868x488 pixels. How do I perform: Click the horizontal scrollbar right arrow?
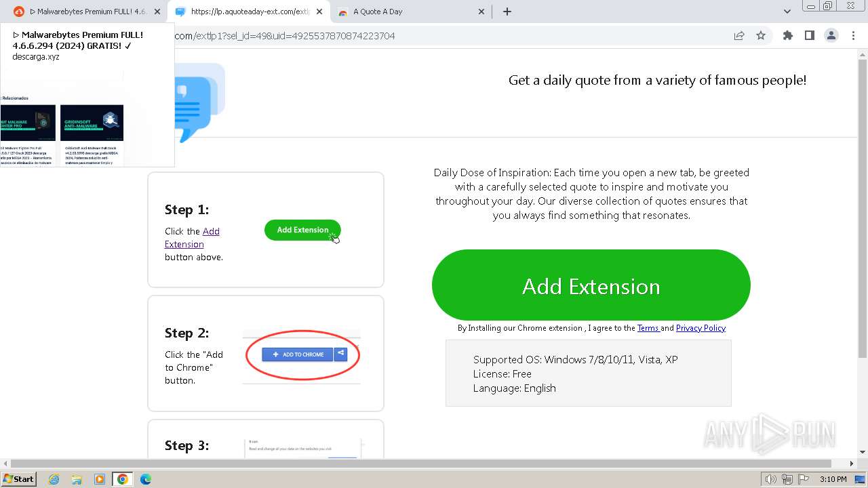[851, 464]
